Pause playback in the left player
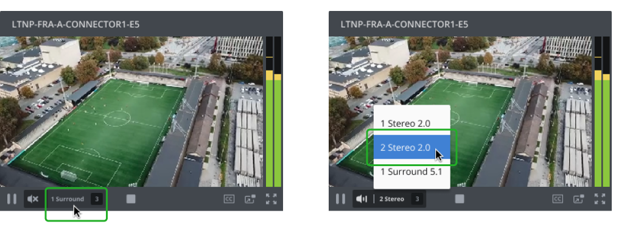 (12, 199)
